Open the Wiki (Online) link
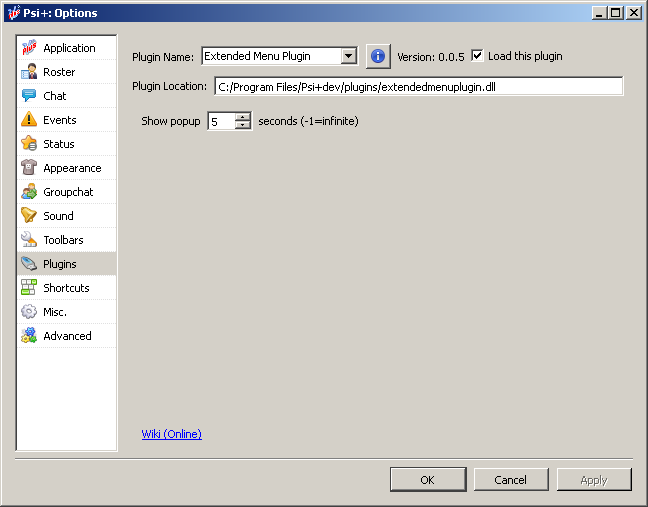This screenshot has width=648, height=507. tap(171, 434)
